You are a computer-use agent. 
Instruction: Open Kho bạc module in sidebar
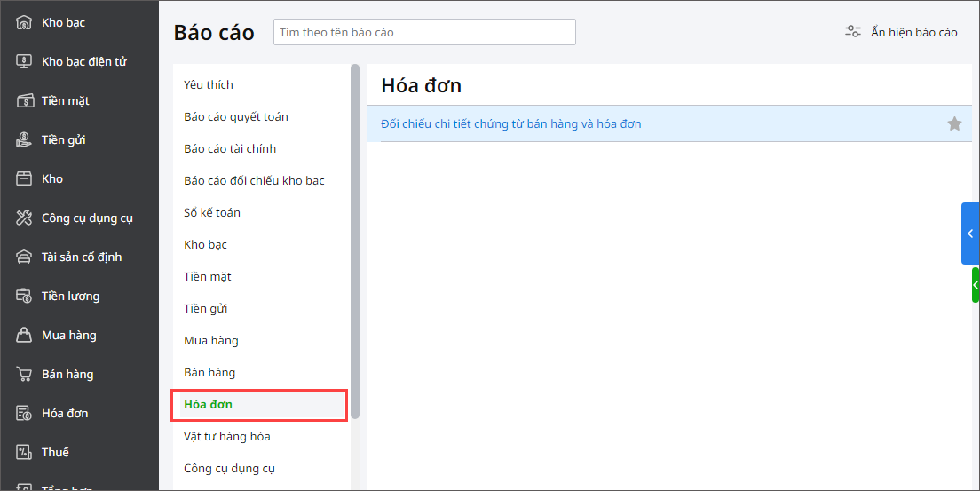click(63, 22)
